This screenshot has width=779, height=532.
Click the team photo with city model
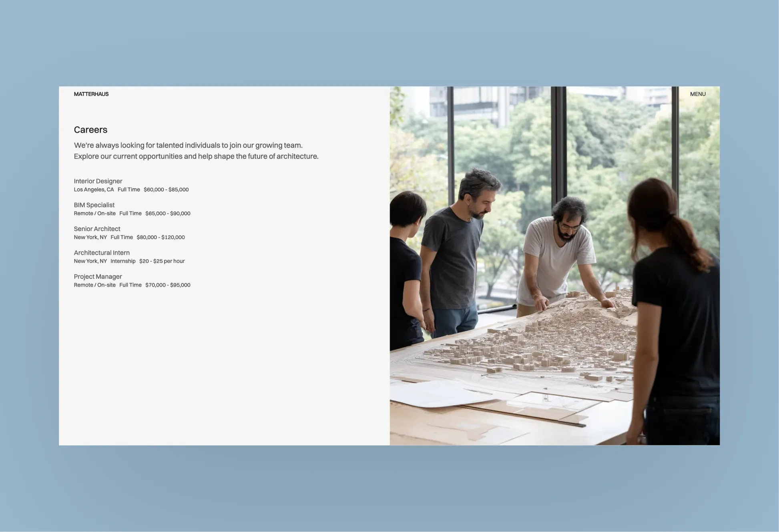tap(554, 266)
